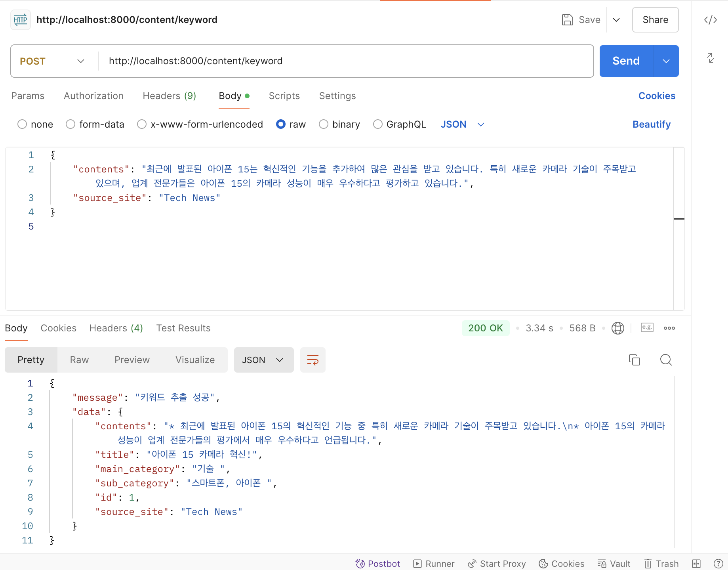The width and height of the screenshot is (728, 570).
Task: Open the code snippet panel icon
Action: (710, 20)
